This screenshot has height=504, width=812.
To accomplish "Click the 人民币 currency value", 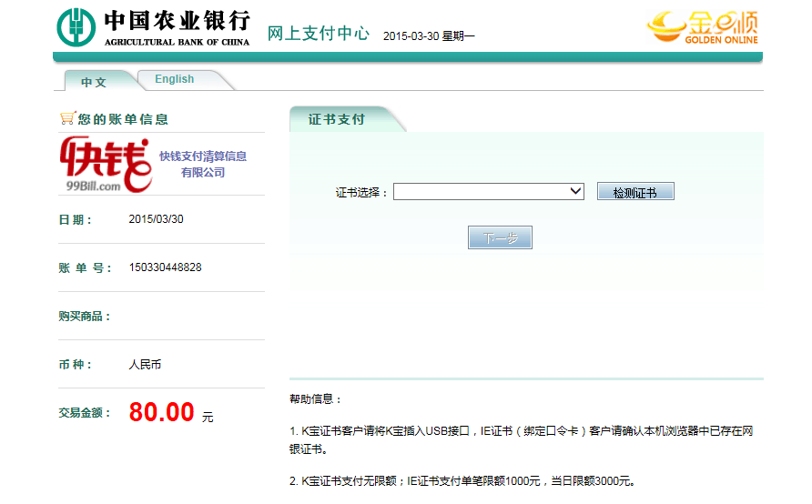I will 146,365.
